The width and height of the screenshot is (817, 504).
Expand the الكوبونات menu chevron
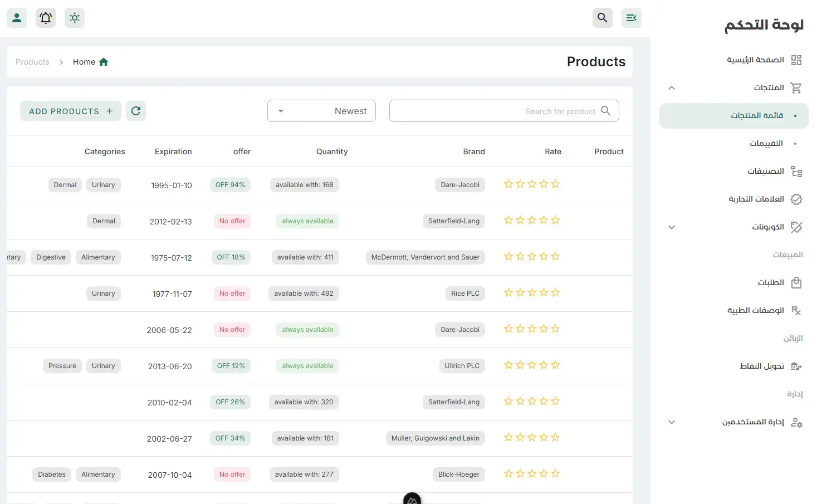(672, 227)
